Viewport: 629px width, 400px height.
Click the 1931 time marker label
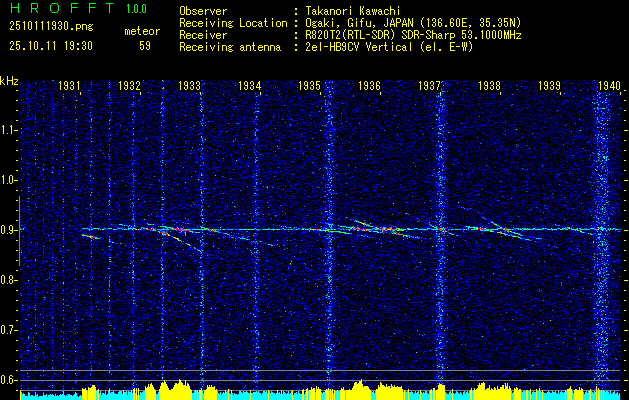click(69, 85)
